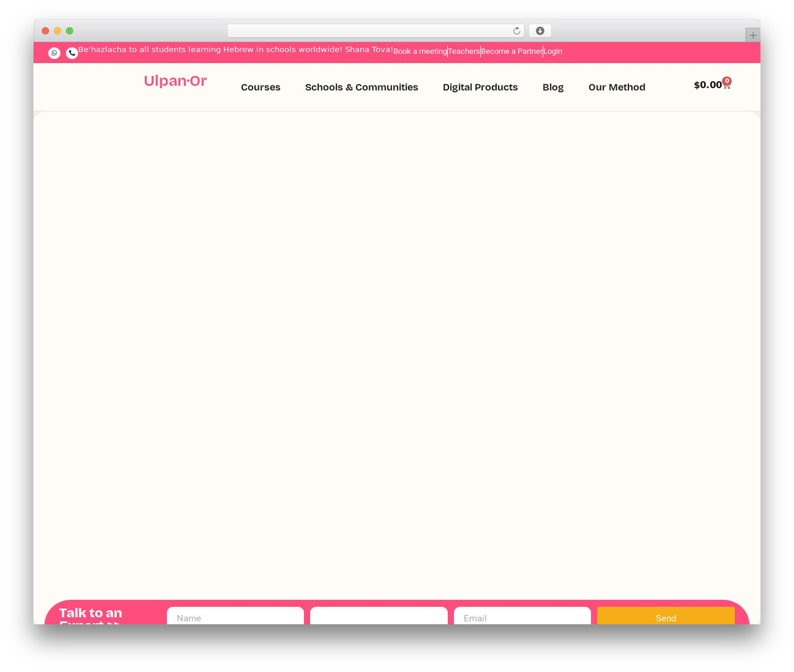Viewport: 794px width, 672px height.
Task: Open the shopping cart icon
Action: coord(726,84)
